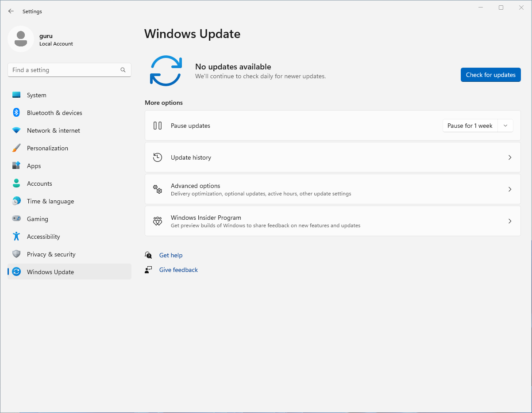Expand Update history with its chevron
The width and height of the screenshot is (532, 413).
coord(510,157)
